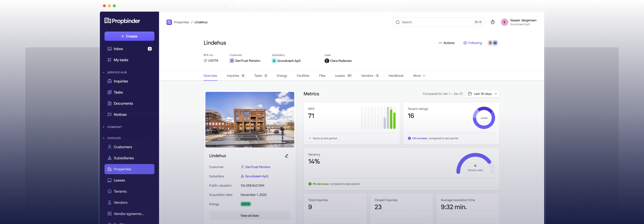Collapse the SERVICE HUB section
Screen dimensions: 644x224
[x=104, y=72]
